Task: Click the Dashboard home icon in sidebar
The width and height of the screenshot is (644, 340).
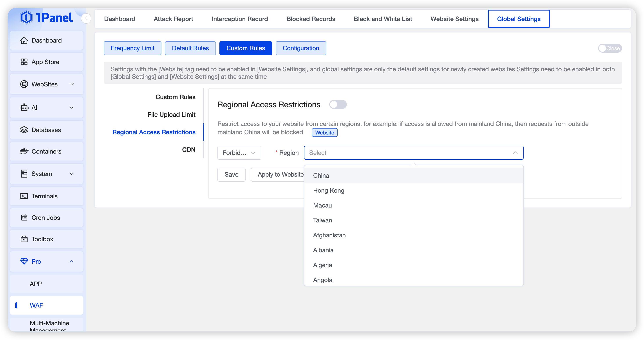Action: 24,40
